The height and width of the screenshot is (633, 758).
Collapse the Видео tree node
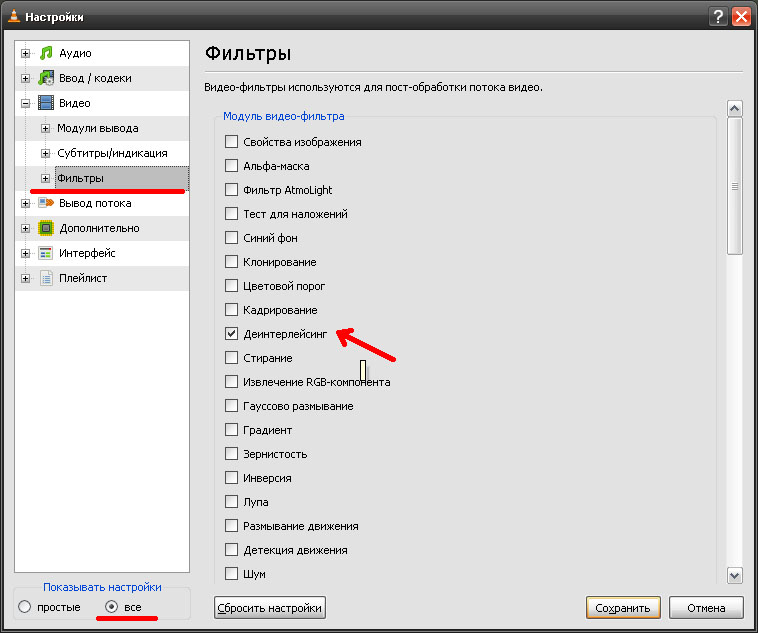click(25, 103)
